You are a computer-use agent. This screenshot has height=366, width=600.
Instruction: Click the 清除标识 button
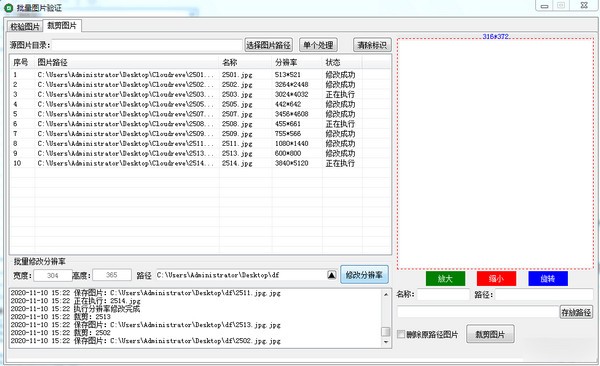[372, 45]
